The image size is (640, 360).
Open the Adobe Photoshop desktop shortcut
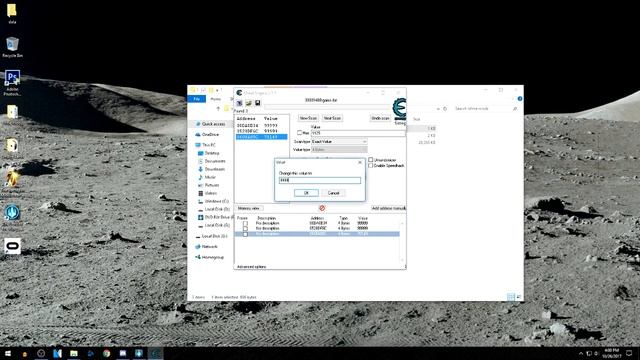12,83
